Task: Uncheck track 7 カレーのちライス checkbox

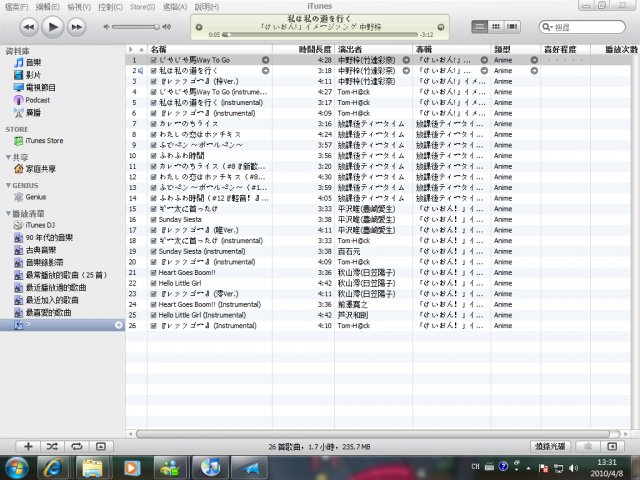Action: [x=153, y=124]
